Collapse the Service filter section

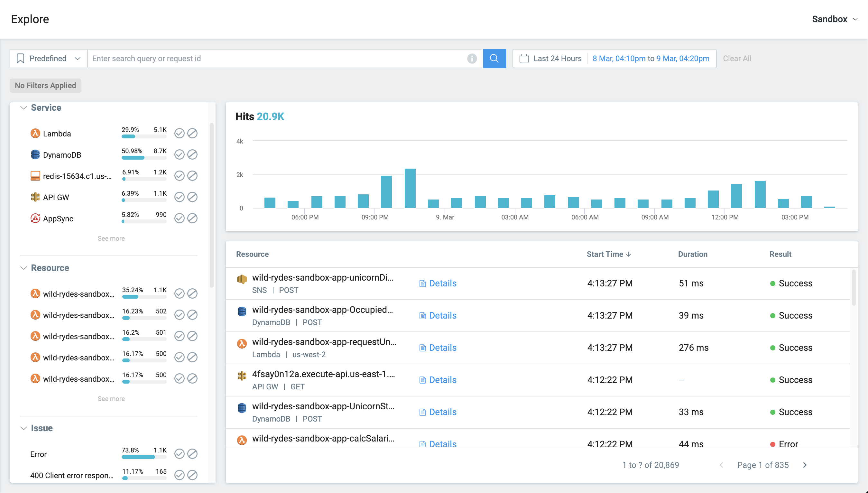(24, 108)
